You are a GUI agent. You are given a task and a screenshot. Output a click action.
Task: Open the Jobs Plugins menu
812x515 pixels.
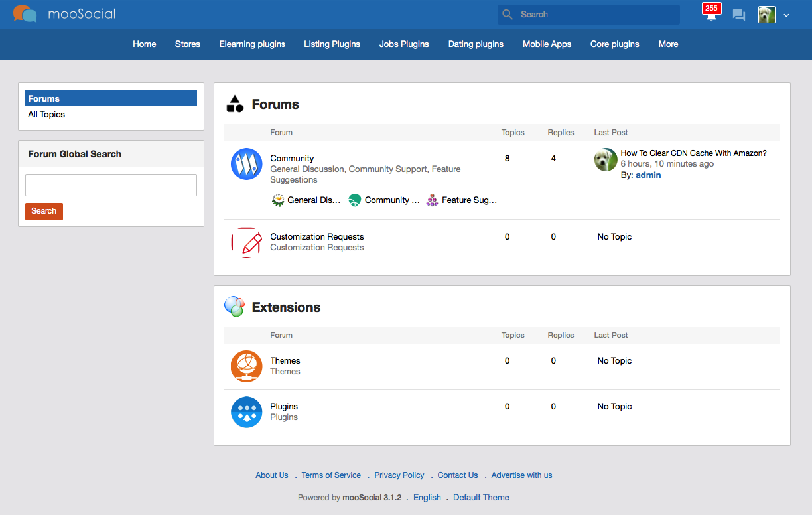coord(404,44)
